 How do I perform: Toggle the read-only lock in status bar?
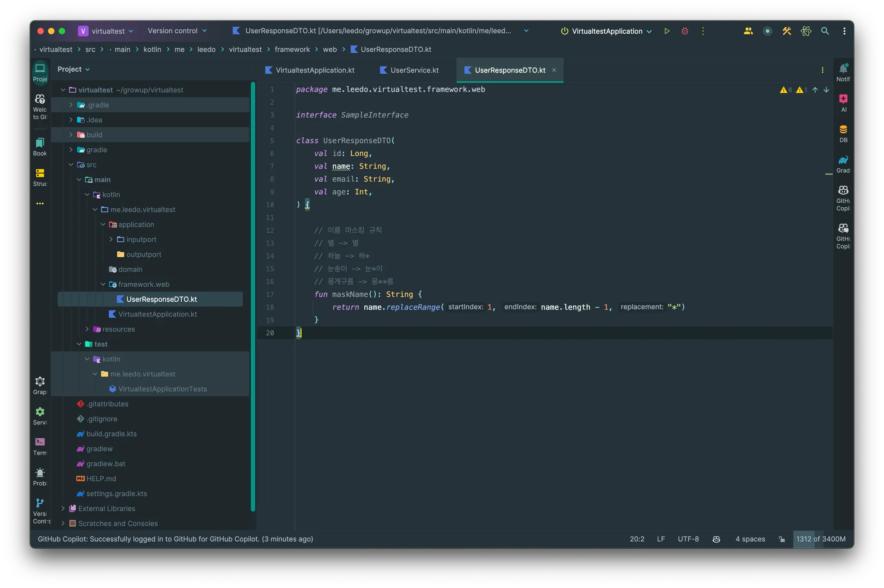pyautogui.click(x=782, y=539)
